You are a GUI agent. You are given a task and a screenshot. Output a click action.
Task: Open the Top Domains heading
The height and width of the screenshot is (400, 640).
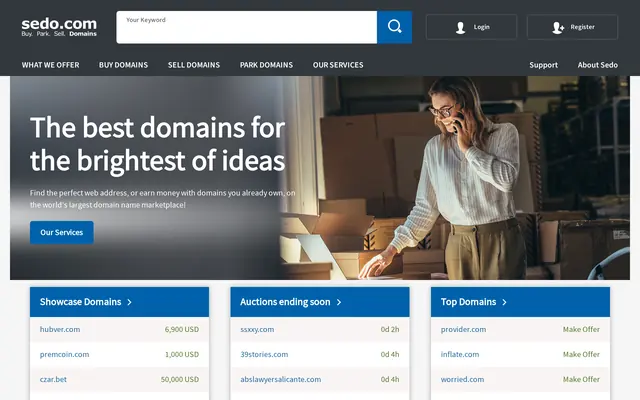click(468, 302)
